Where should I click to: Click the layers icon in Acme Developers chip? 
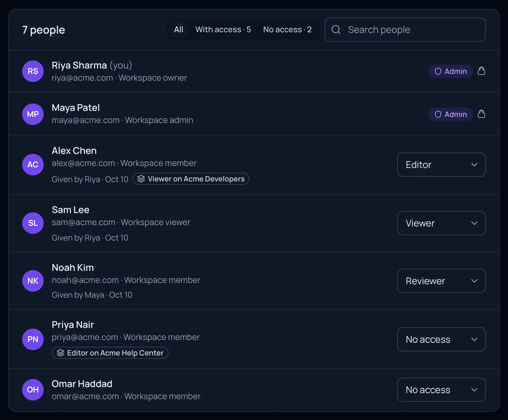(x=141, y=179)
